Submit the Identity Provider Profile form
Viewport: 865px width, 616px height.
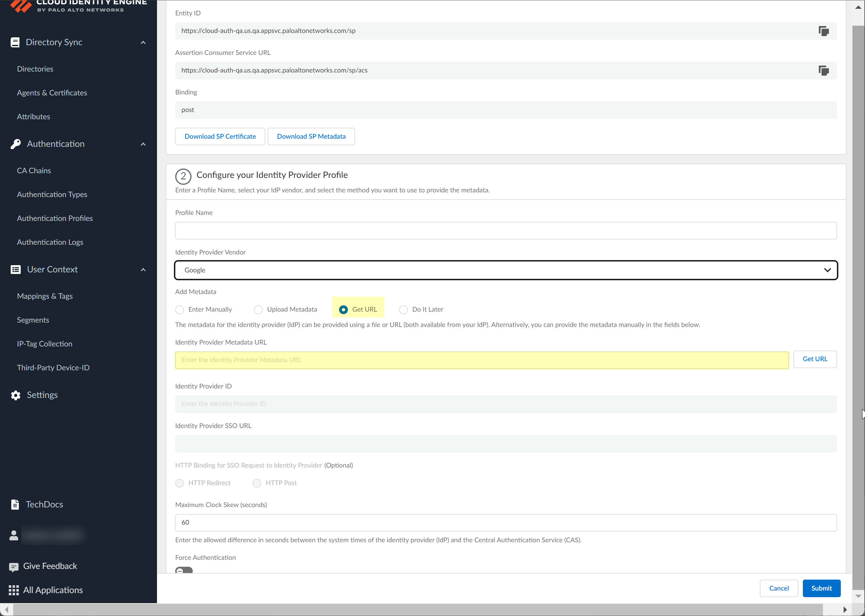821,588
